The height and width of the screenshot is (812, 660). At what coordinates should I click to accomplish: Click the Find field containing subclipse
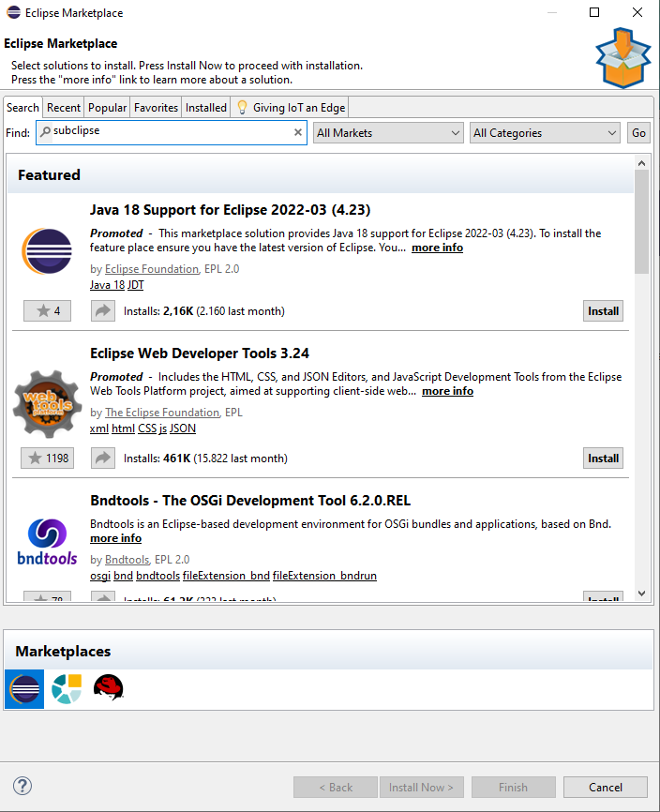[172, 132]
